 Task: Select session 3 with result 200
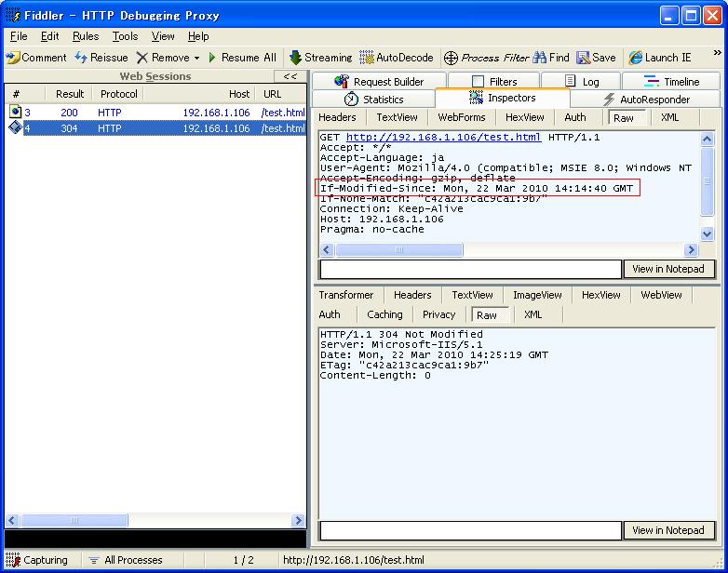point(157,113)
